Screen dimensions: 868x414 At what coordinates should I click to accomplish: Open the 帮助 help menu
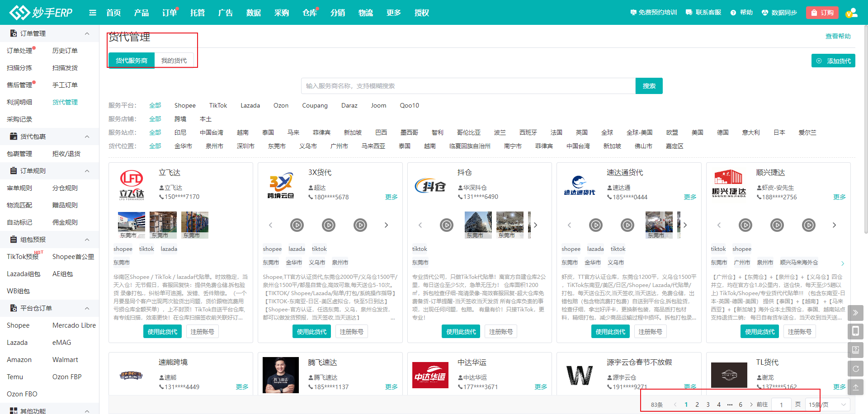click(x=741, y=13)
